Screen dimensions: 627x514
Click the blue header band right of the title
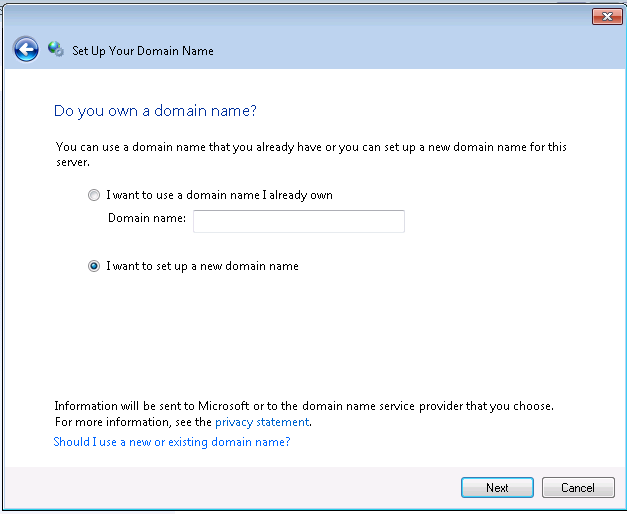[420, 50]
